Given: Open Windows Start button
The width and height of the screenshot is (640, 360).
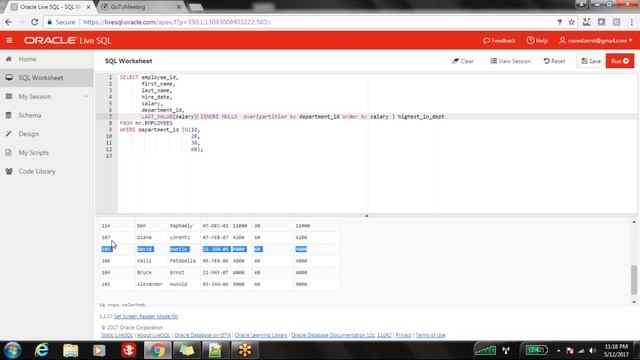Looking at the screenshot, I should [13, 350].
